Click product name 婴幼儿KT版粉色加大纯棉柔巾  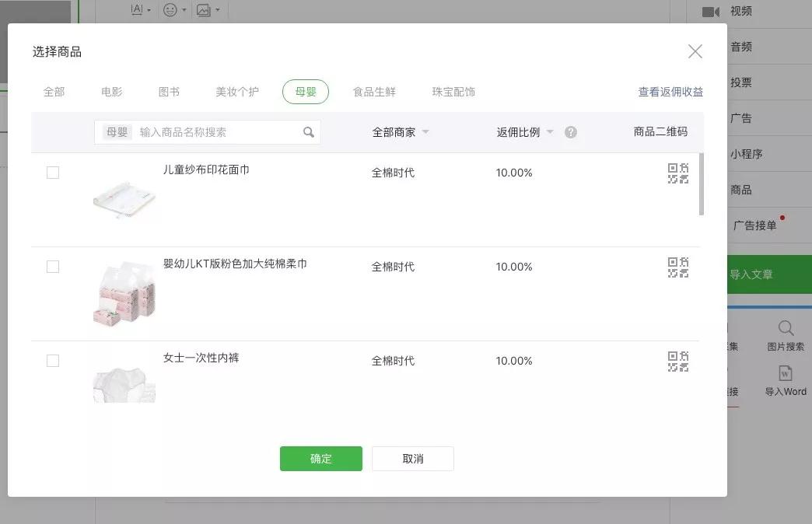click(235, 264)
